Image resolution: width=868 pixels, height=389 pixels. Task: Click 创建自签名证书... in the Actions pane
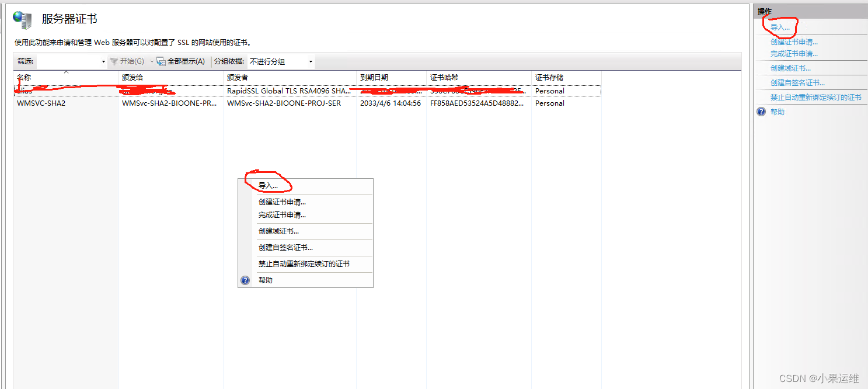tap(797, 83)
